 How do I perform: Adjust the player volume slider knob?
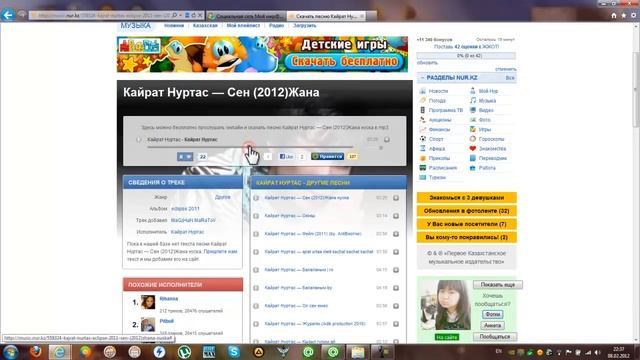381,148
